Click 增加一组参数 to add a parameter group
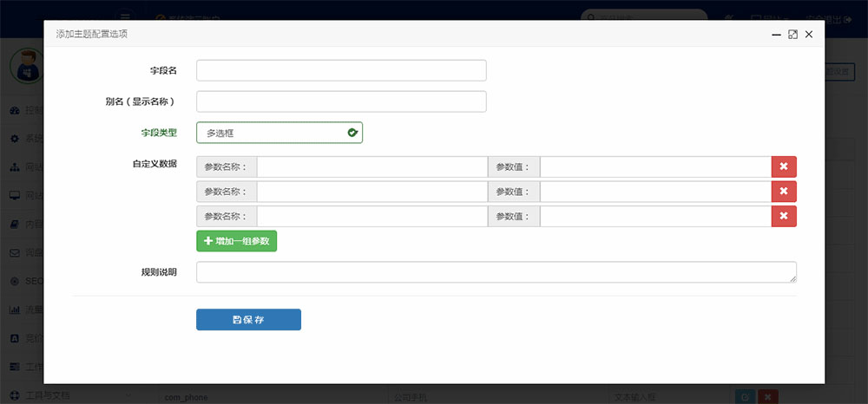The width and height of the screenshot is (868, 404). click(x=236, y=241)
